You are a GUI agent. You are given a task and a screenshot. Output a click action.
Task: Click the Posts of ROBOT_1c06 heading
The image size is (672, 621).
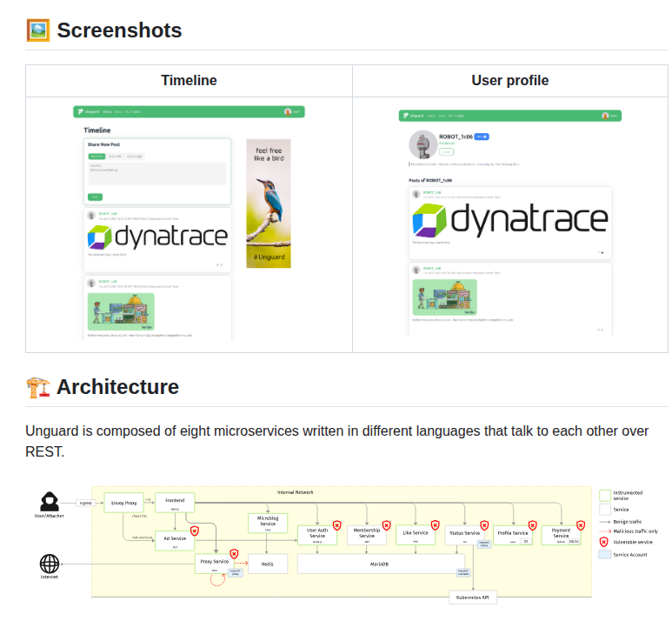[x=430, y=181]
